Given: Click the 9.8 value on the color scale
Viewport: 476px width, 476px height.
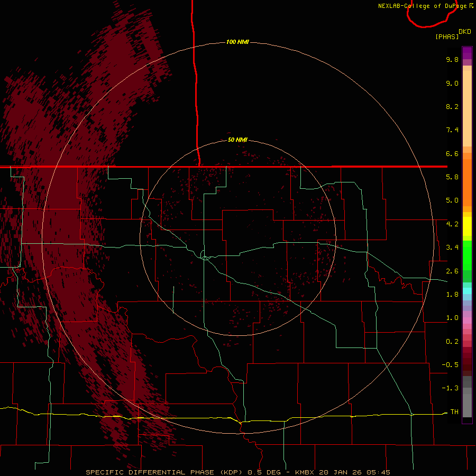Looking at the screenshot, I should [452, 59].
